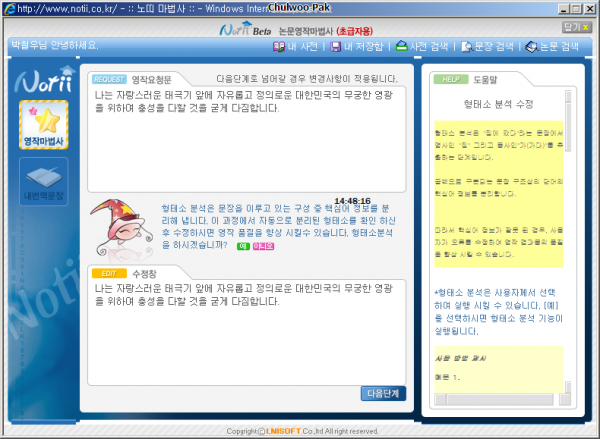Open 사전 검색 menu link

pos(429,47)
